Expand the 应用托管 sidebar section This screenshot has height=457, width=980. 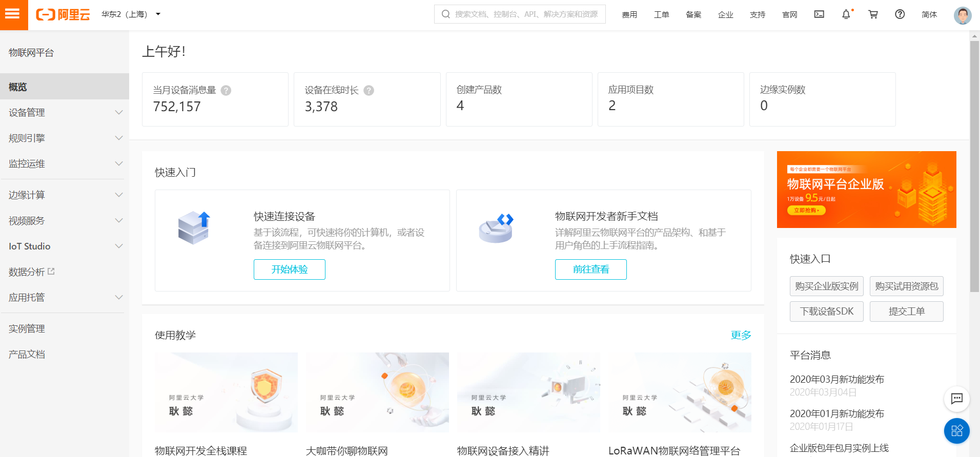pos(65,297)
